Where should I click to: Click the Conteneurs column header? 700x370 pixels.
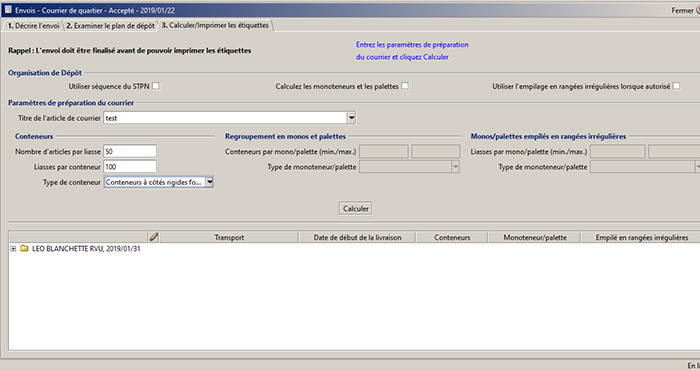pyautogui.click(x=452, y=237)
